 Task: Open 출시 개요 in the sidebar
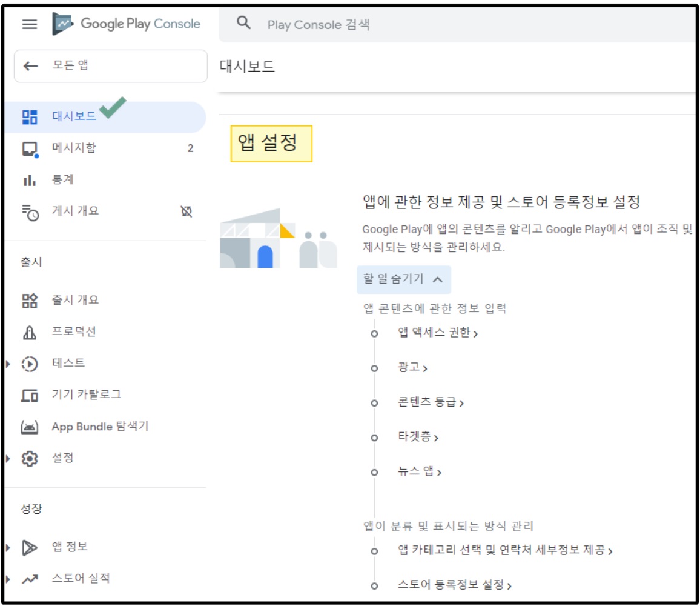tap(106, 301)
